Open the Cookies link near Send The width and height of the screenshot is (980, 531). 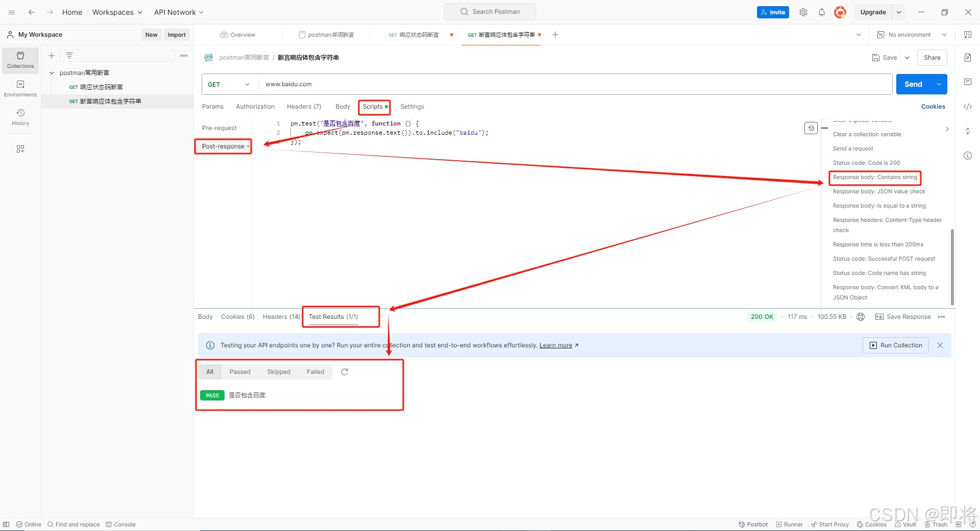click(x=933, y=107)
